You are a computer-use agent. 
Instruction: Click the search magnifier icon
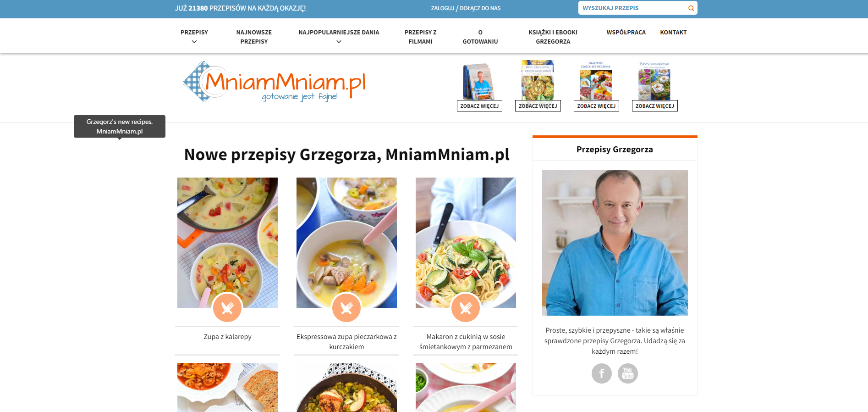691,8
